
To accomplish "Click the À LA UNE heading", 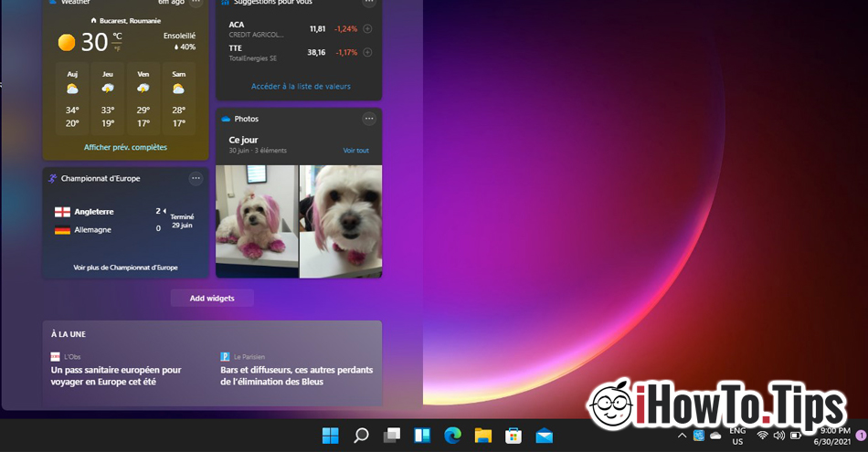I will pyautogui.click(x=69, y=334).
